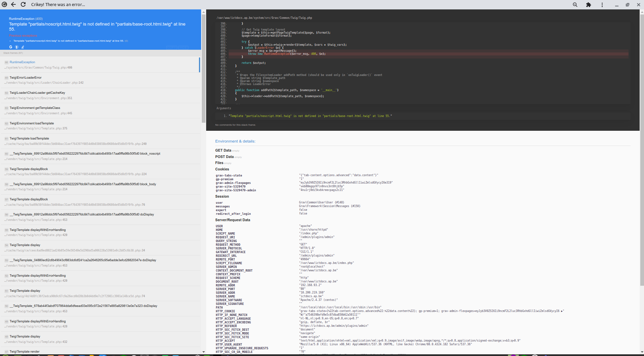Screen dimensions: 644x356
Task: Select the Twig\Template display frame at line 34
Action: [100, 247]
